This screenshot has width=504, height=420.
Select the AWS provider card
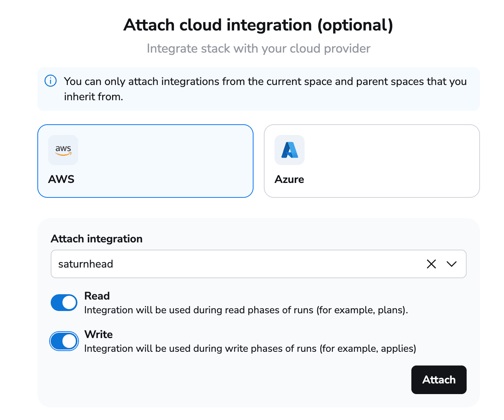tap(145, 161)
